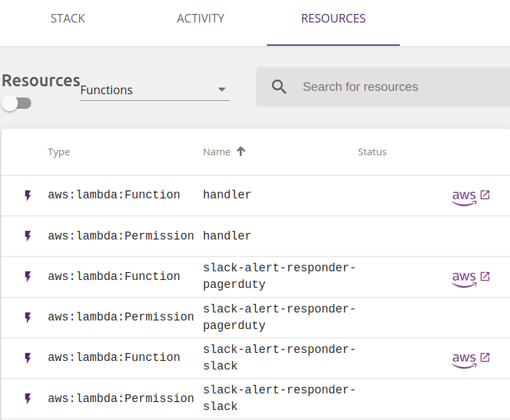The height and width of the screenshot is (420, 510).
Task: Click lightning icon of handler Function row
Action: (28, 195)
